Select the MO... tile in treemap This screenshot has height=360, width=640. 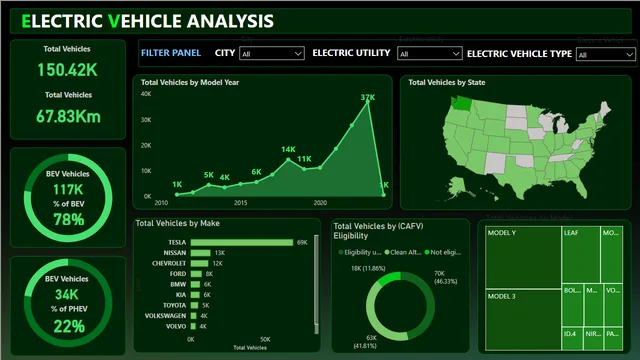point(612,255)
